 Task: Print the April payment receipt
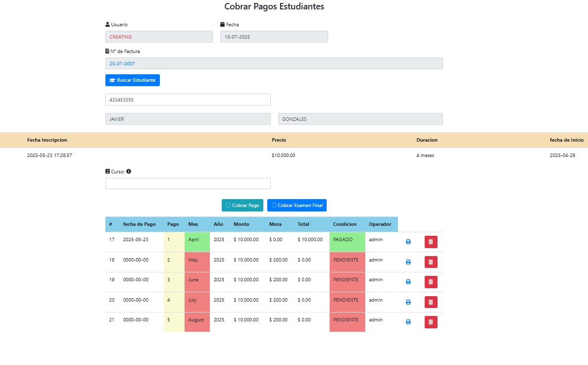tap(408, 242)
